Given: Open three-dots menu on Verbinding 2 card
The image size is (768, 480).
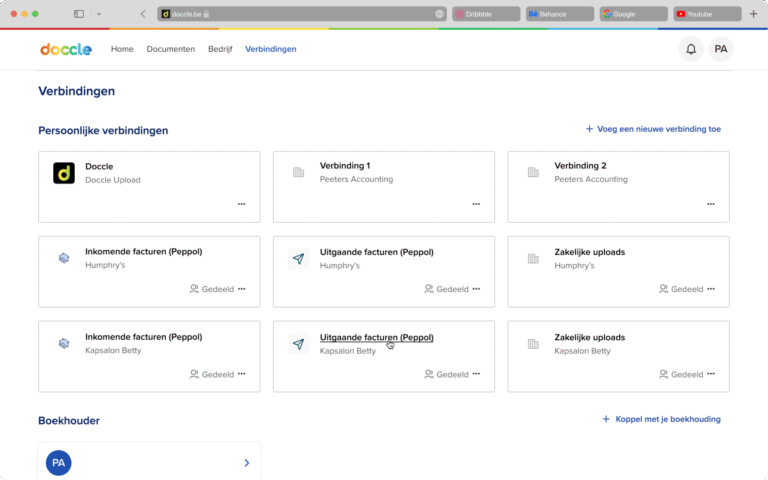Looking at the screenshot, I should coord(711,204).
